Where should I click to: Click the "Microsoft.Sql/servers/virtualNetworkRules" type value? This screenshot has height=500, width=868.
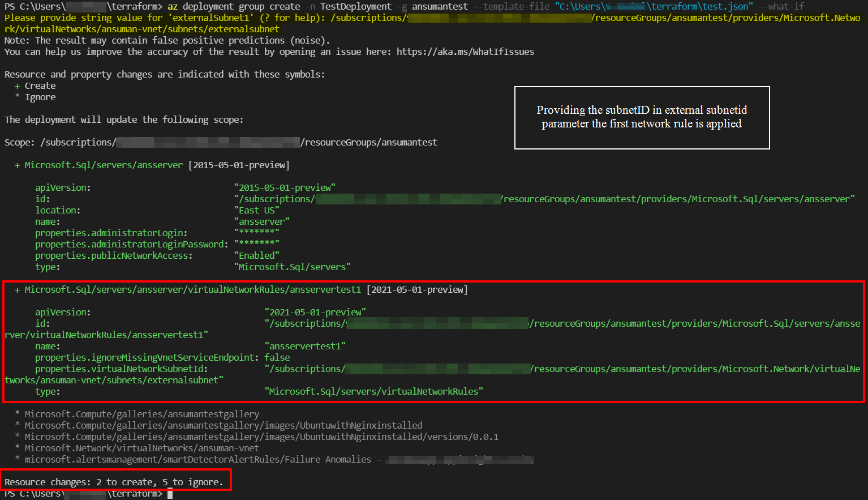(x=374, y=391)
